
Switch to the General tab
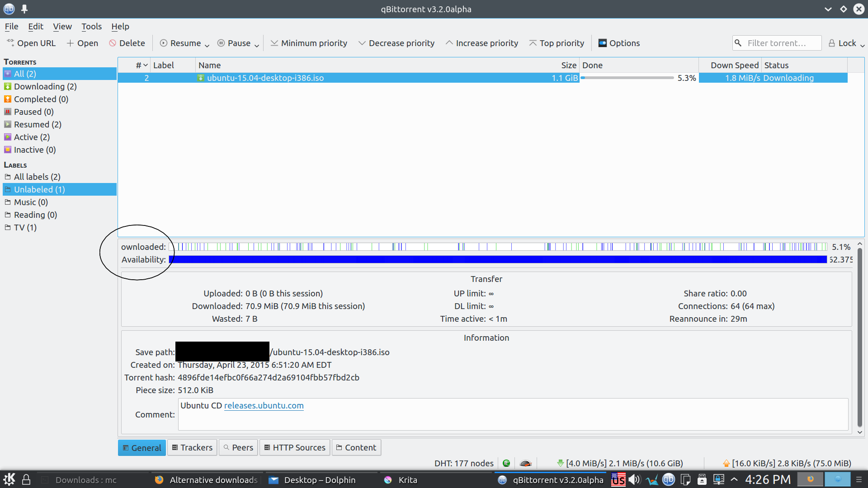tap(142, 447)
